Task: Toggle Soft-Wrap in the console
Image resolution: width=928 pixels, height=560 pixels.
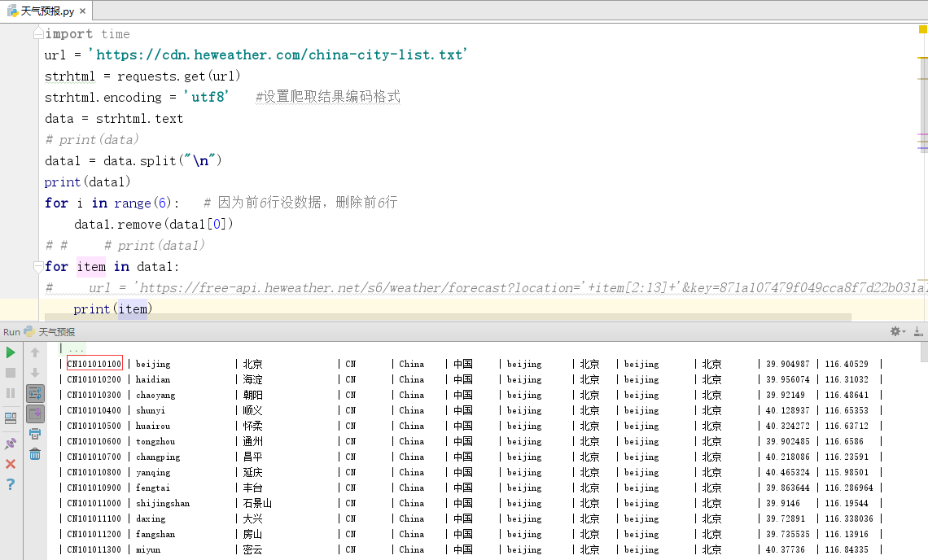Action: [35, 393]
